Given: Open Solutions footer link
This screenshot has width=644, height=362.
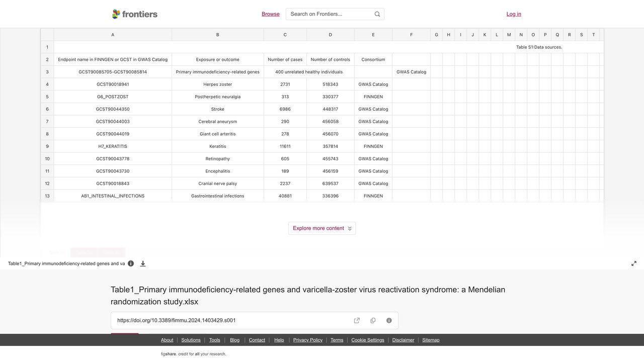Looking at the screenshot, I should (x=191, y=340).
